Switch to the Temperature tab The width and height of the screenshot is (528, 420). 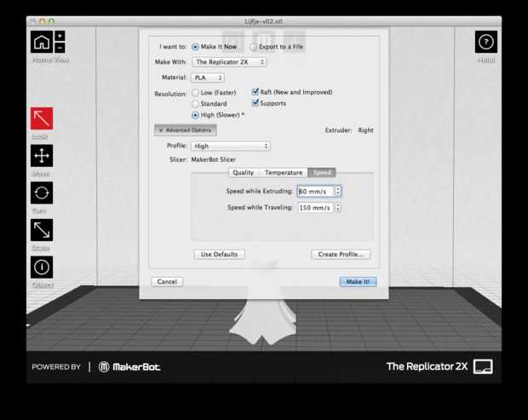284,173
